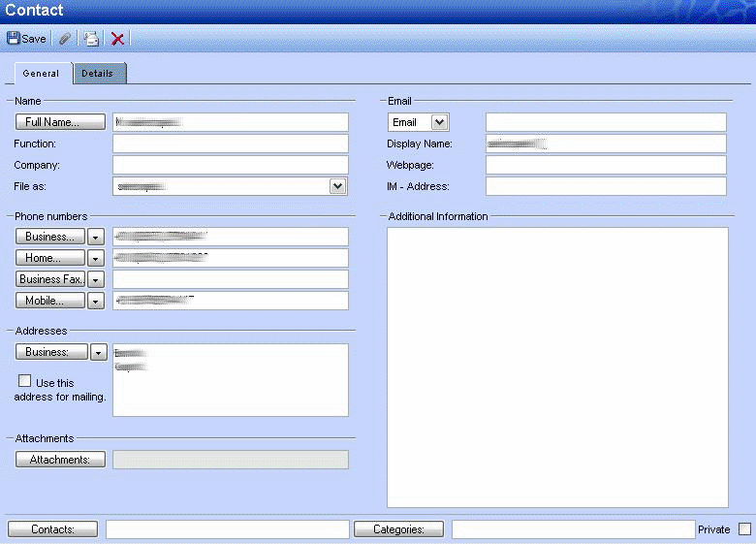Screen dimensions: 756x544
Task: Click the print icon in toolbar
Action: pyautogui.click(x=91, y=39)
